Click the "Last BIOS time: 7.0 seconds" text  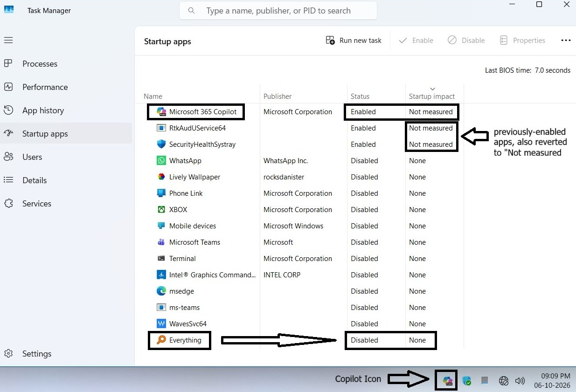[x=527, y=70]
